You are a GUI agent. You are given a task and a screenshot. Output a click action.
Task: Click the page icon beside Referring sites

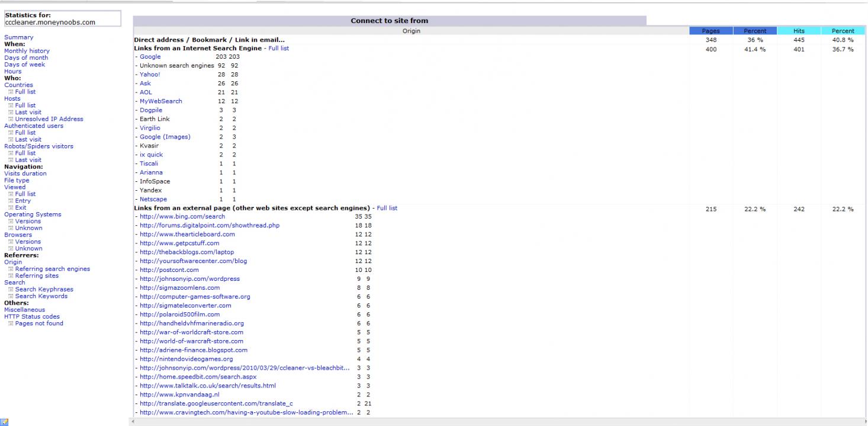pyautogui.click(x=11, y=276)
